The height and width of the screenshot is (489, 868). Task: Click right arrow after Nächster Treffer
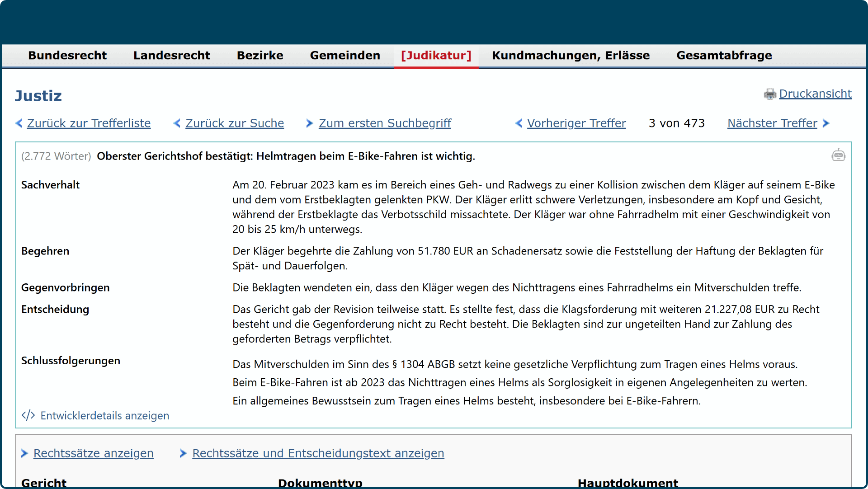click(x=826, y=123)
